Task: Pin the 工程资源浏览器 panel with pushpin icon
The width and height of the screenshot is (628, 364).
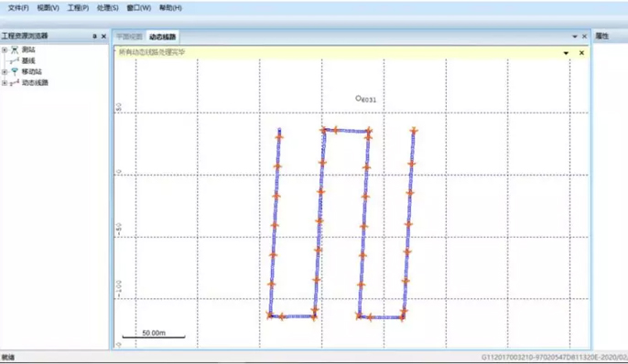Action: pyautogui.click(x=94, y=36)
